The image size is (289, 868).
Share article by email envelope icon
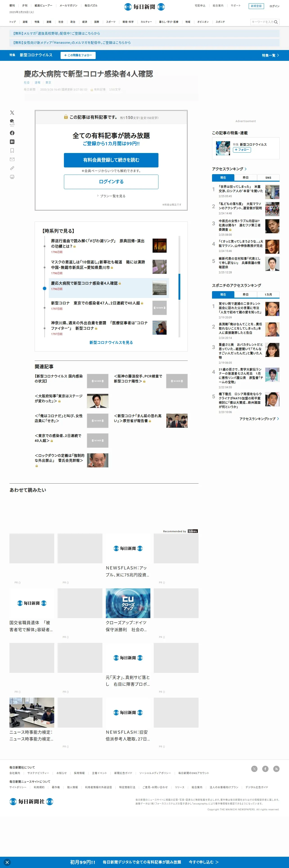point(12,159)
